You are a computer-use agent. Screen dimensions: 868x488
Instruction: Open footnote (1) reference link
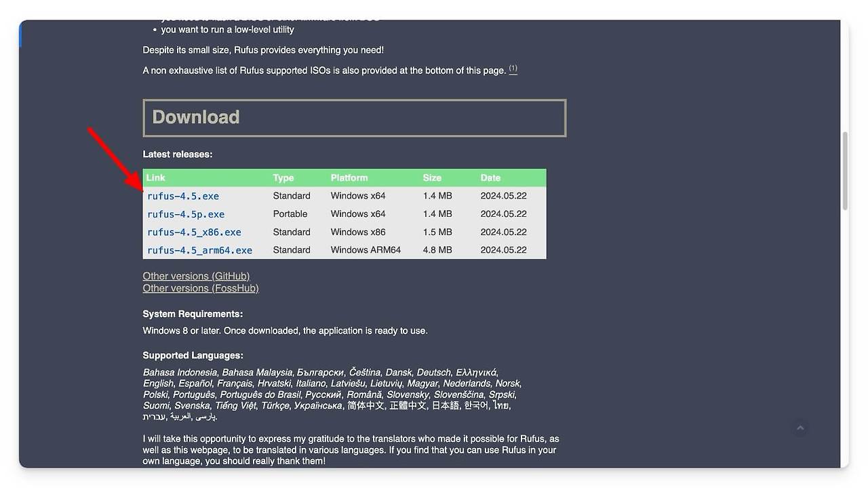click(513, 68)
